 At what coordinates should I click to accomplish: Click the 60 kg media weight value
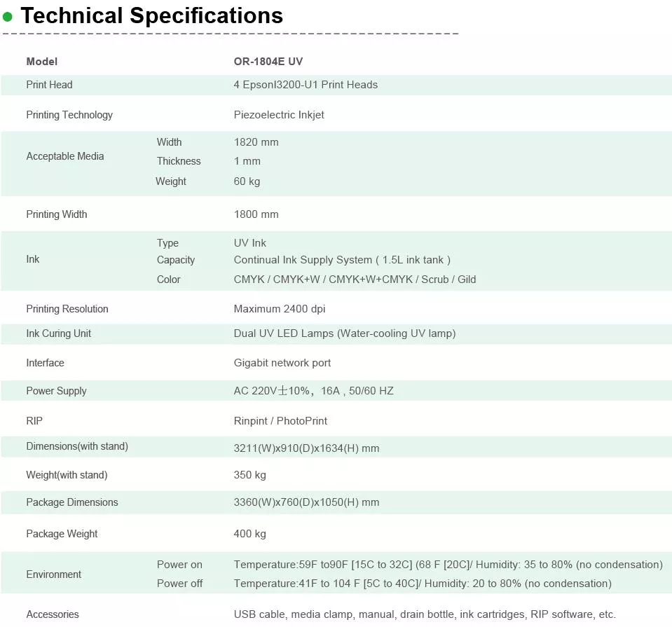[x=247, y=181]
